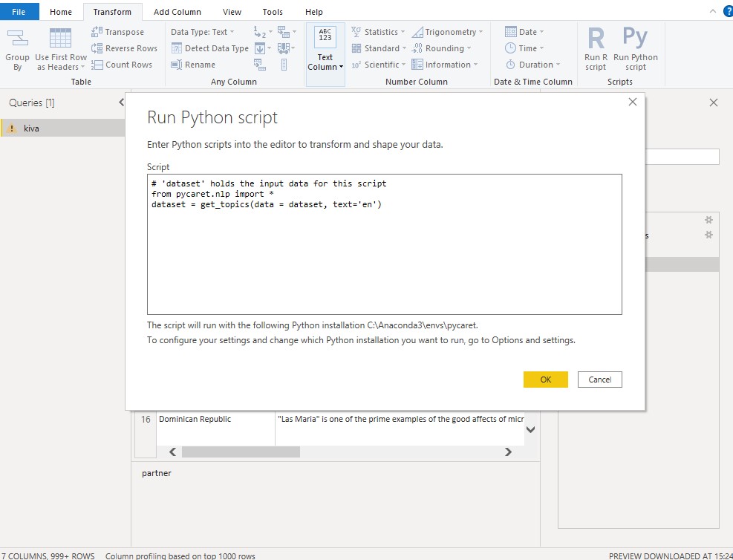Open the Statistics dropdown arrow
The image size is (733, 560).
[x=403, y=32]
